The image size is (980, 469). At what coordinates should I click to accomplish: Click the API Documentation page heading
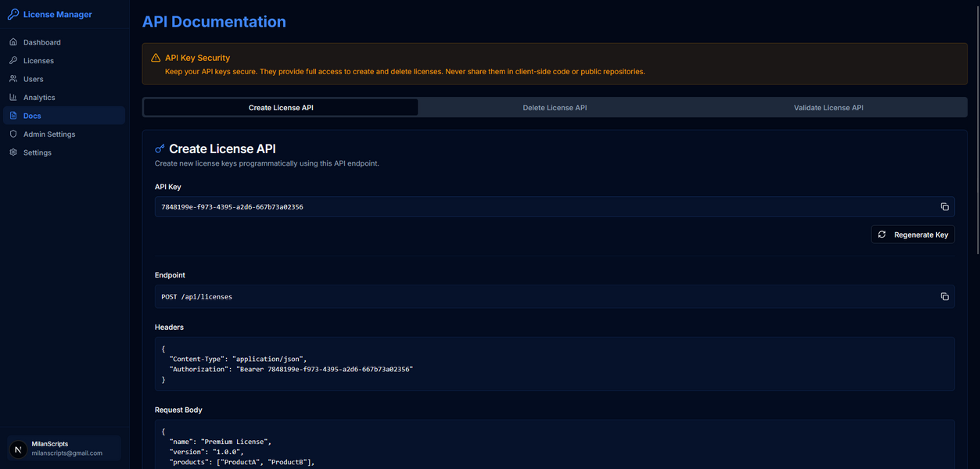[x=214, y=22]
